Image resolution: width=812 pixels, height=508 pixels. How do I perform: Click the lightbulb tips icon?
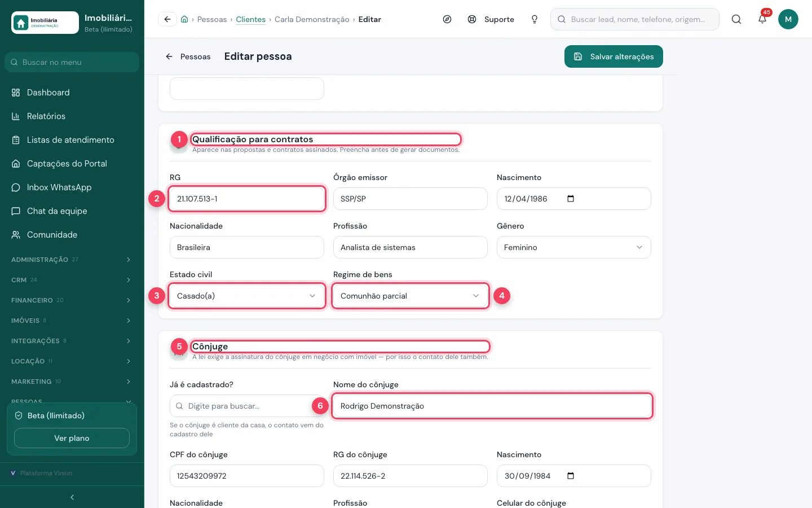coord(535,19)
